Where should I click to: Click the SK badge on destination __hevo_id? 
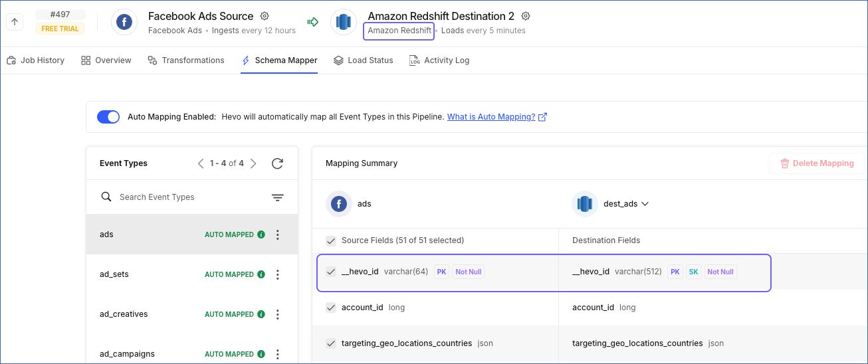693,272
